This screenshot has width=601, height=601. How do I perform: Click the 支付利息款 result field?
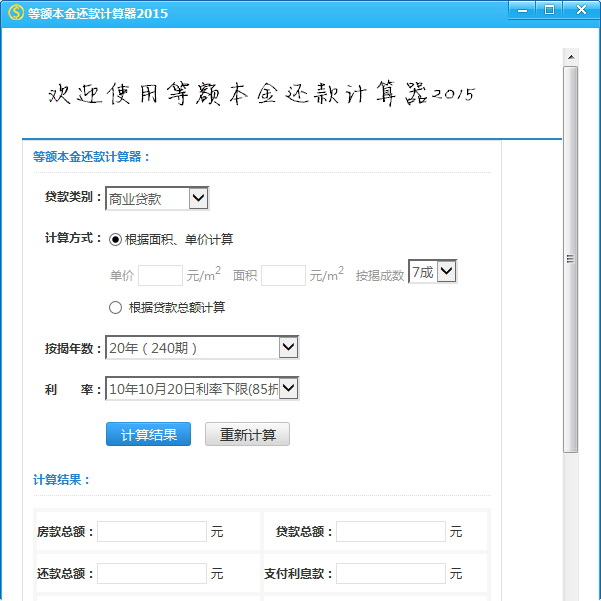[391, 573]
